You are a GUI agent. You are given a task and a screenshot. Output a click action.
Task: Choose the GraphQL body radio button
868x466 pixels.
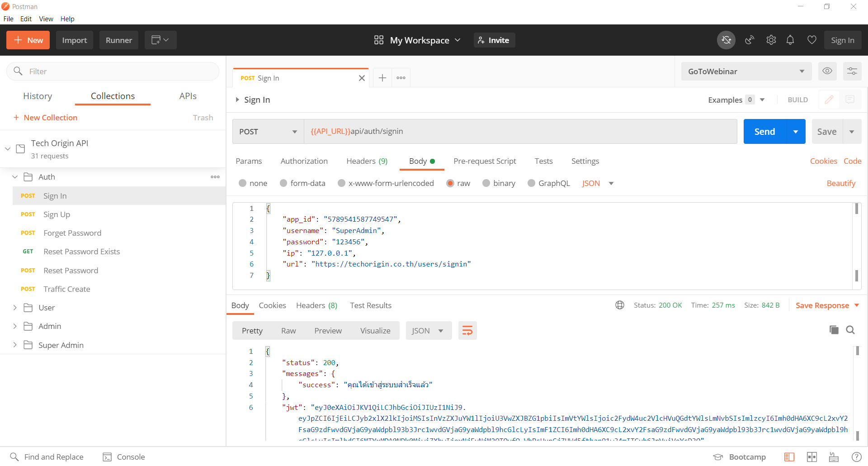531,183
